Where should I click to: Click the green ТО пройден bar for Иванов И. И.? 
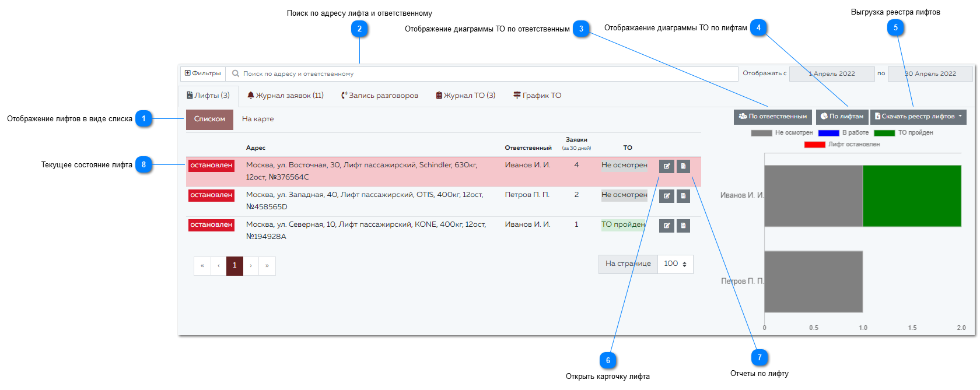tap(912, 196)
